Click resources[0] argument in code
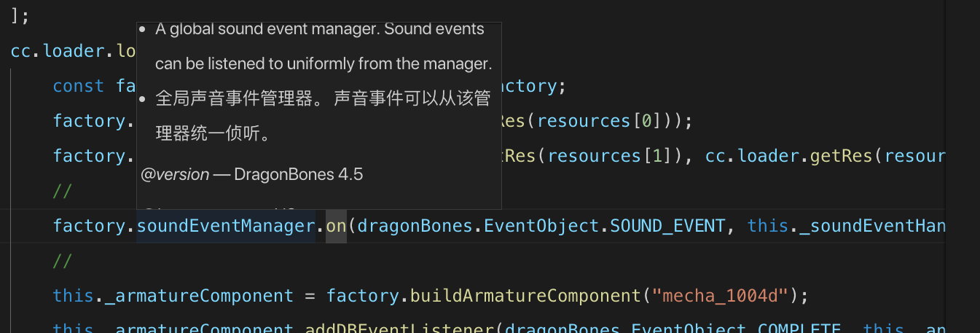This screenshot has height=333, width=980. click(632, 121)
